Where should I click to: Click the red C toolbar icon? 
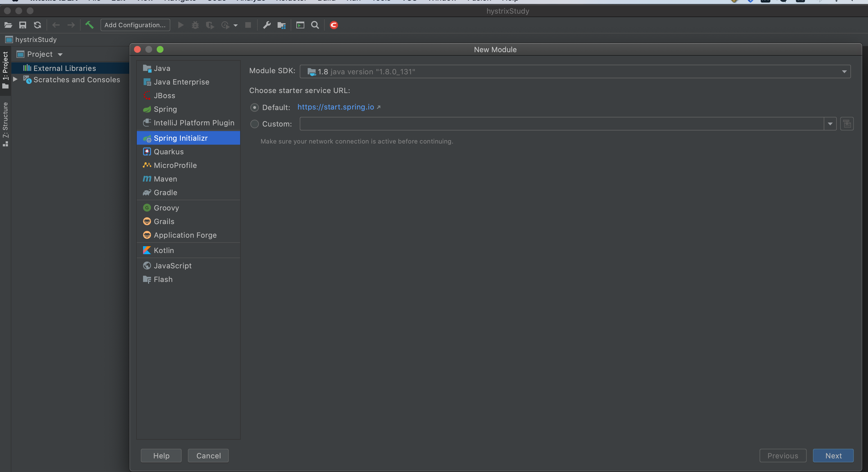(334, 25)
